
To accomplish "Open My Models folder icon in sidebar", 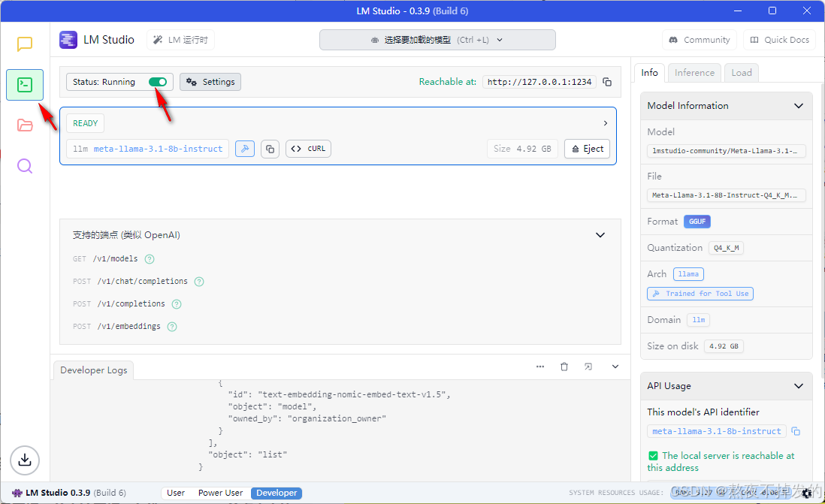I will (25, 125).
